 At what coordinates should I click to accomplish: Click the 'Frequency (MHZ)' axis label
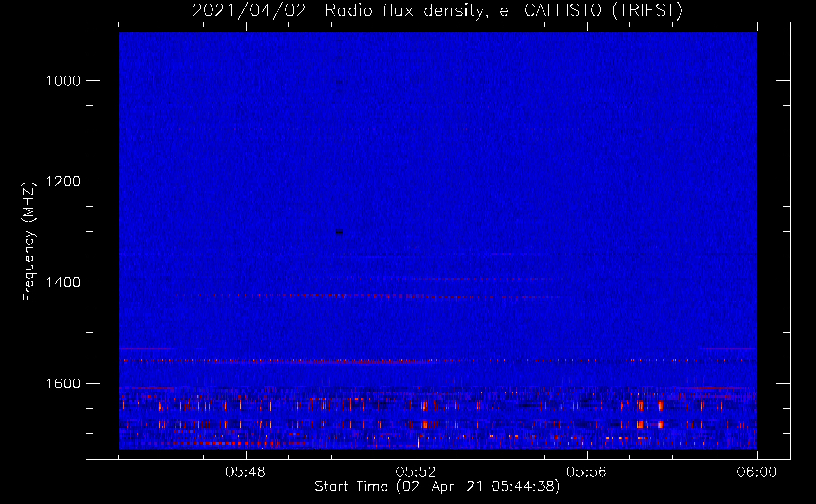tap(29, 242)
